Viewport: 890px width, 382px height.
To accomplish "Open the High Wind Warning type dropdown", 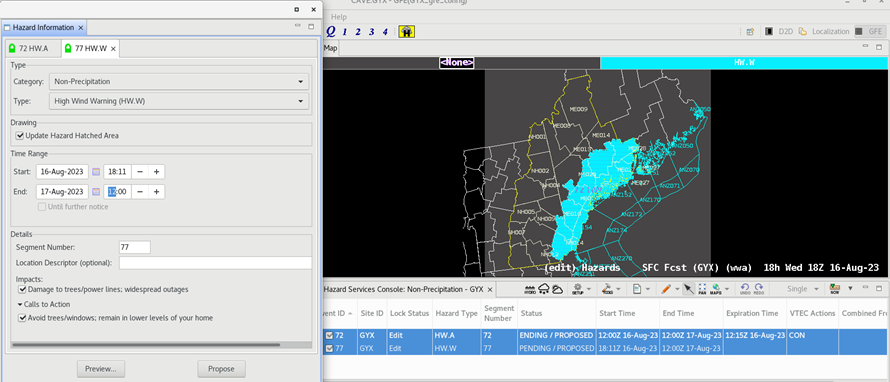I will [179, 101].
